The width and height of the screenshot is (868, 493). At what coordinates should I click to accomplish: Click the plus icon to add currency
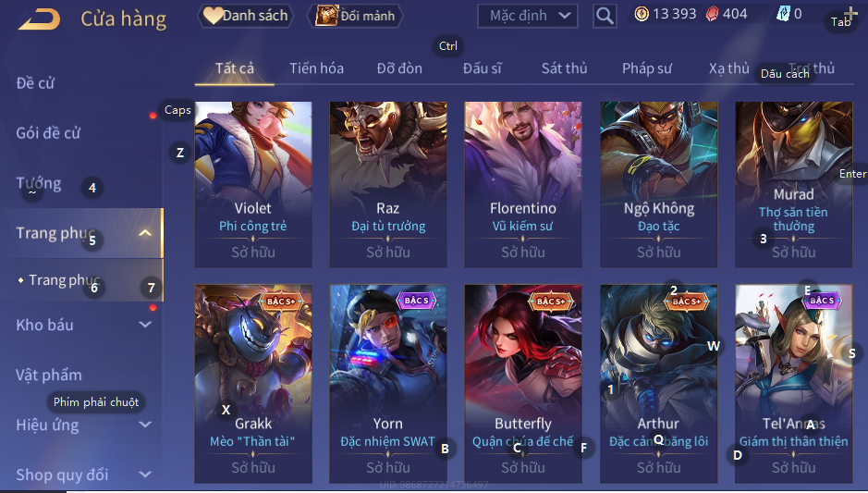(x=850, y=13)
